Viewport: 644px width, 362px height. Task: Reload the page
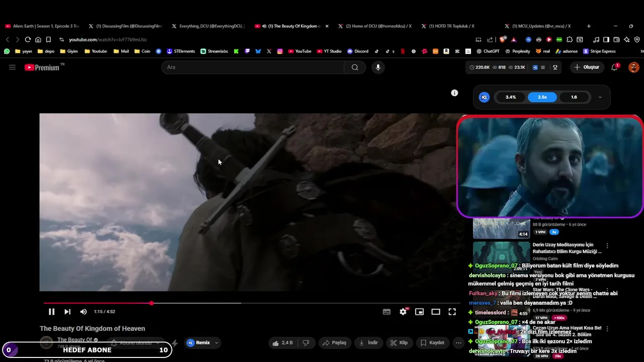(28, 40)
